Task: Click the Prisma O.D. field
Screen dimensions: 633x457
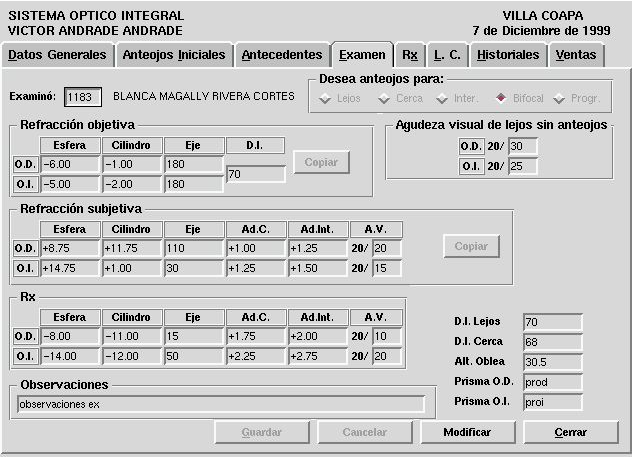Action: coord(552,382)
